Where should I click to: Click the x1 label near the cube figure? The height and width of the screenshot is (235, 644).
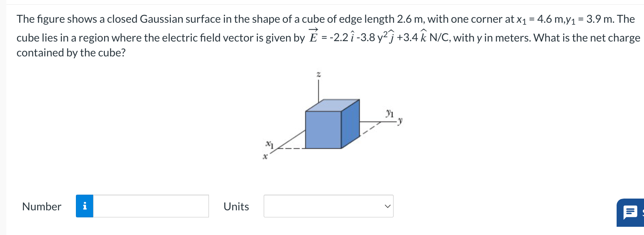click(270, 144)
